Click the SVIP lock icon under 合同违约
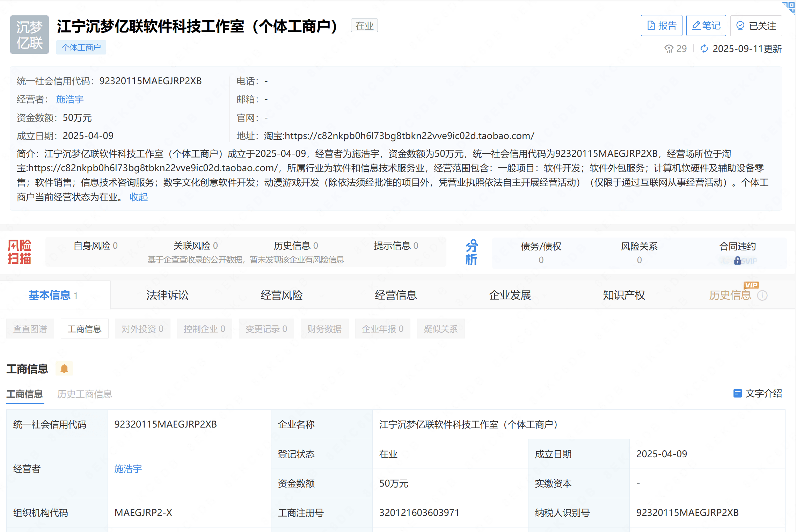The width and height of the screenshot is (796, 532). 738,260
